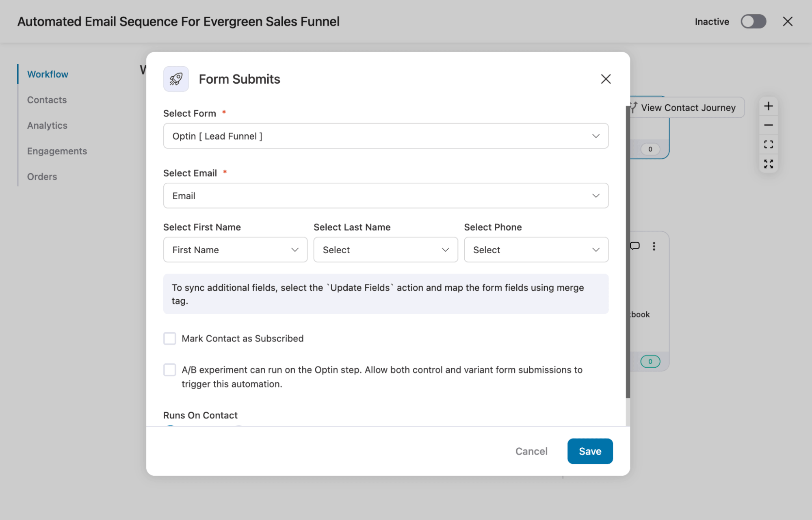The height and width of the screenshot is (520, 812).
Task: Open the comment bubble icon on the node
Action: 635,246
